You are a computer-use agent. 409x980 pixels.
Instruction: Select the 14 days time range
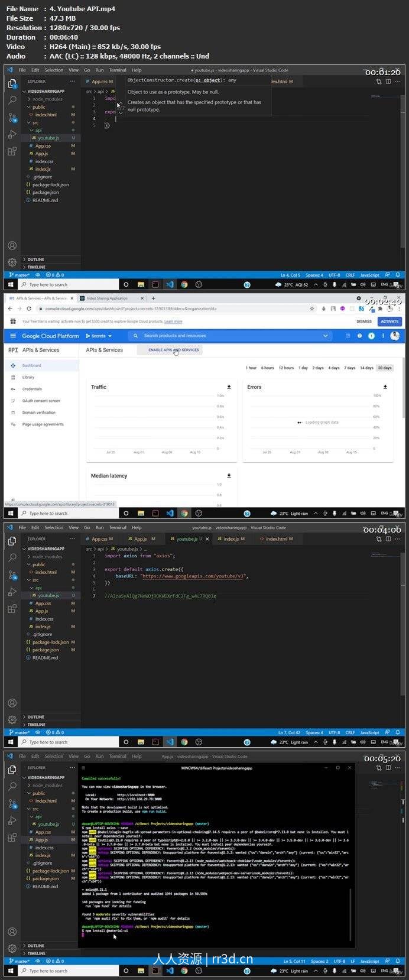[x=366, y=368]
